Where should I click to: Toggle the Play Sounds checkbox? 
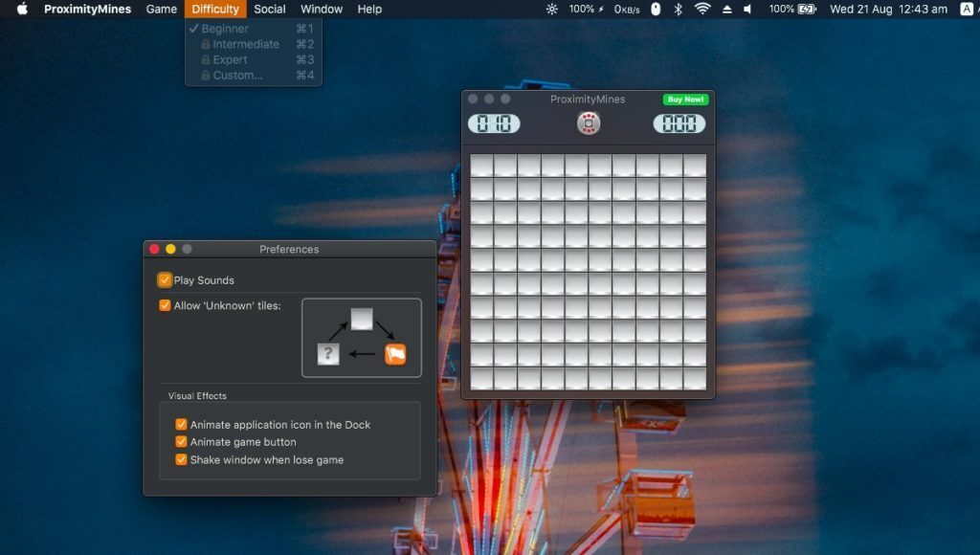pos(163,279)
